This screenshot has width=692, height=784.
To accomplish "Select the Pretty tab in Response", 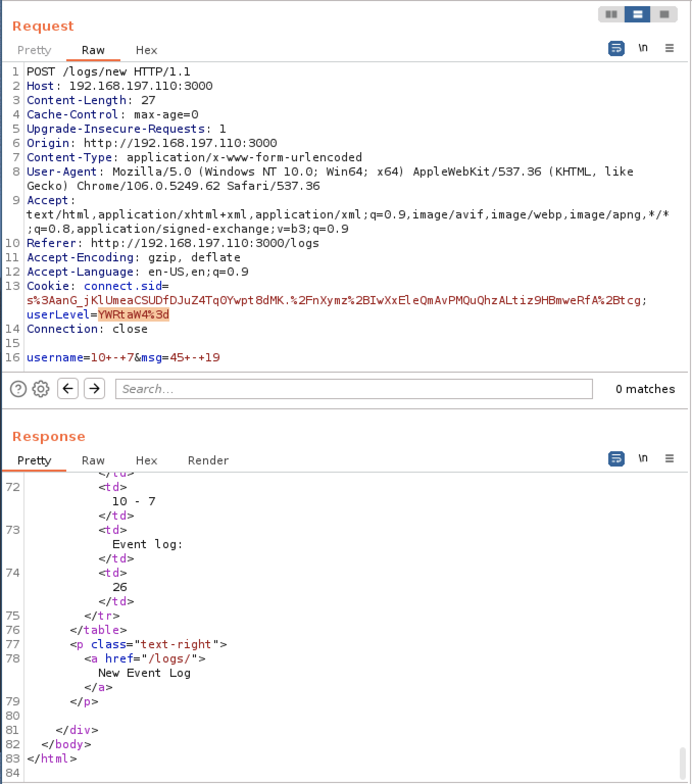I will 34,460.
